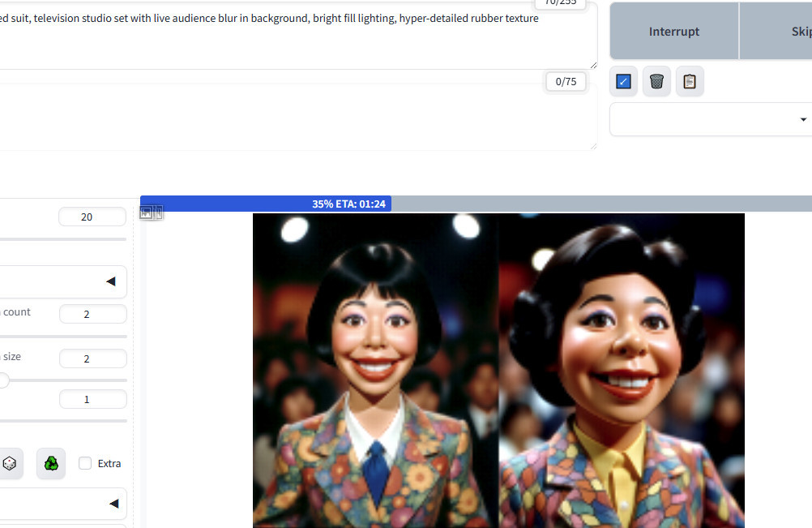Viewport: 812px width, 528px height.
Task: Click the left preview image with blue tie
Action: (x=375, y=371)
